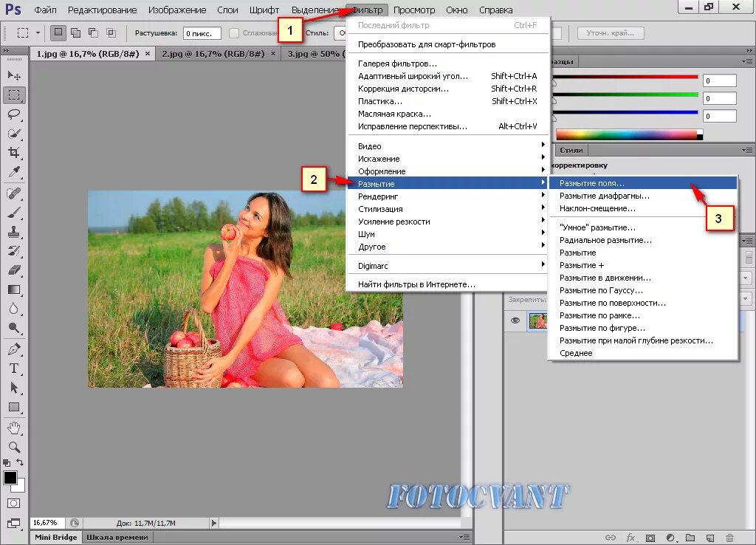This screenshot has height=545, width=756.
Task: Select the Gradient tool
Action: (x=14, y=290)
